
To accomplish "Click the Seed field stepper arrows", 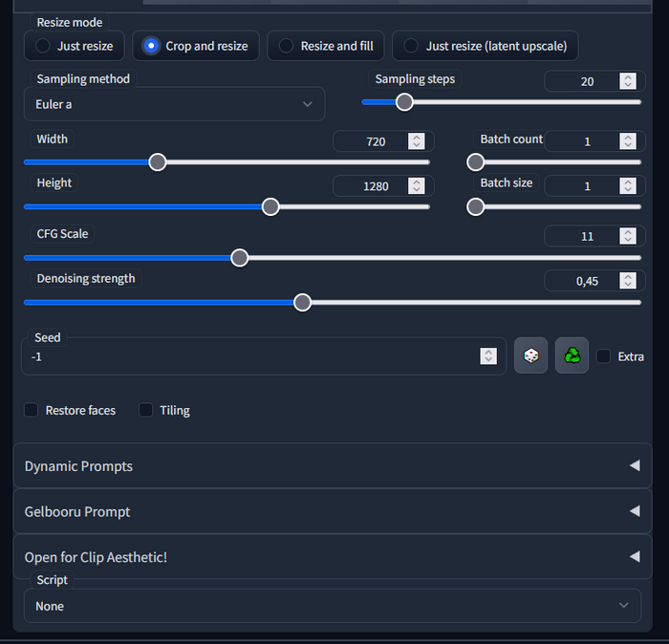I will [x=488, y=356].
